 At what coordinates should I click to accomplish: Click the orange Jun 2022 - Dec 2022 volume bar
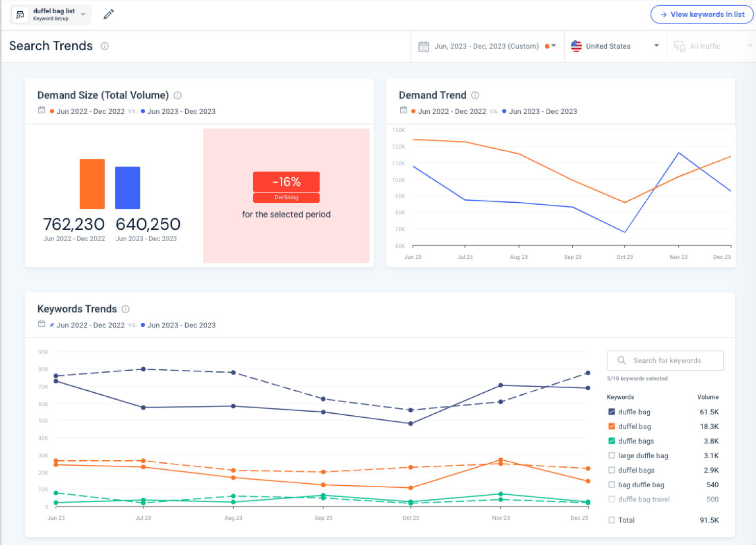tap(92, 184)
